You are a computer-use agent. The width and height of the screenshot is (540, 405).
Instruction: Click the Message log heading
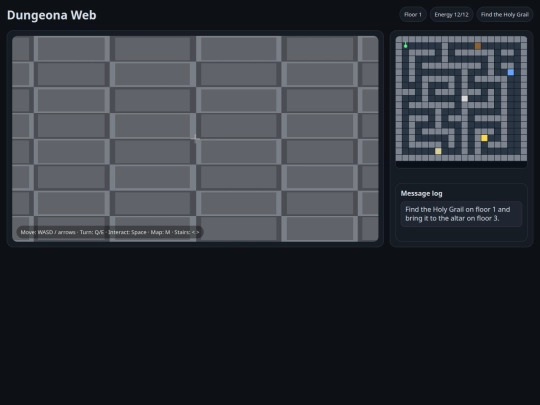(x=421, y=194)
